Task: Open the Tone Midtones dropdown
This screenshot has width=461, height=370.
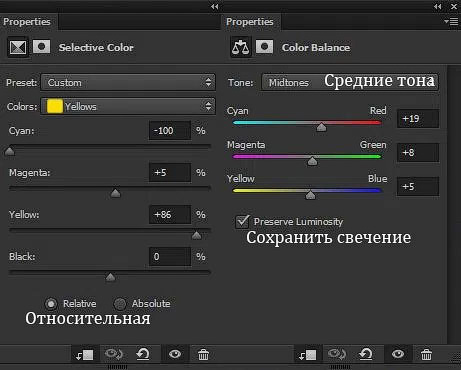Action: (x=350, y=82)
